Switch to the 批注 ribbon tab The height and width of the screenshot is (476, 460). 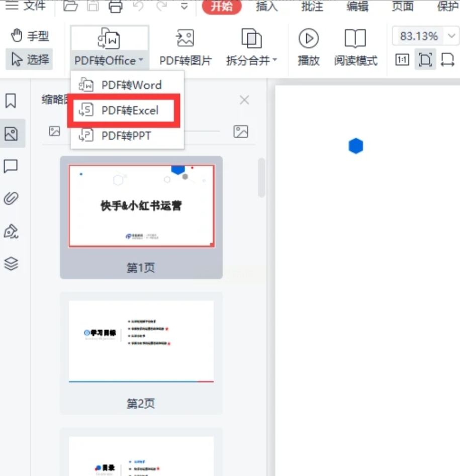coord(312,6)
